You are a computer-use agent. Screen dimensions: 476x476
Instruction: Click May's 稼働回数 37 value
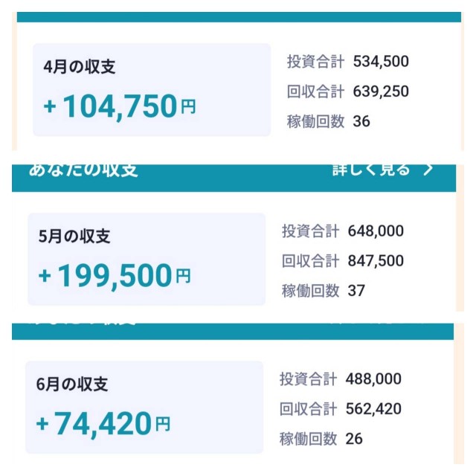356,291
